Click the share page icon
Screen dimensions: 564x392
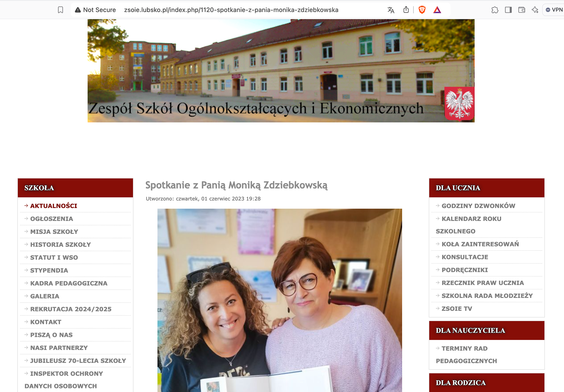pos(406,10)
